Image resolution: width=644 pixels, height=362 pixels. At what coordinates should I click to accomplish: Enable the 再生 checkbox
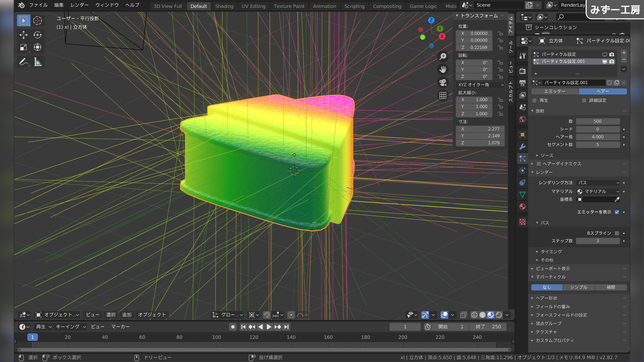pyautogui.click(x=535, y=101)
